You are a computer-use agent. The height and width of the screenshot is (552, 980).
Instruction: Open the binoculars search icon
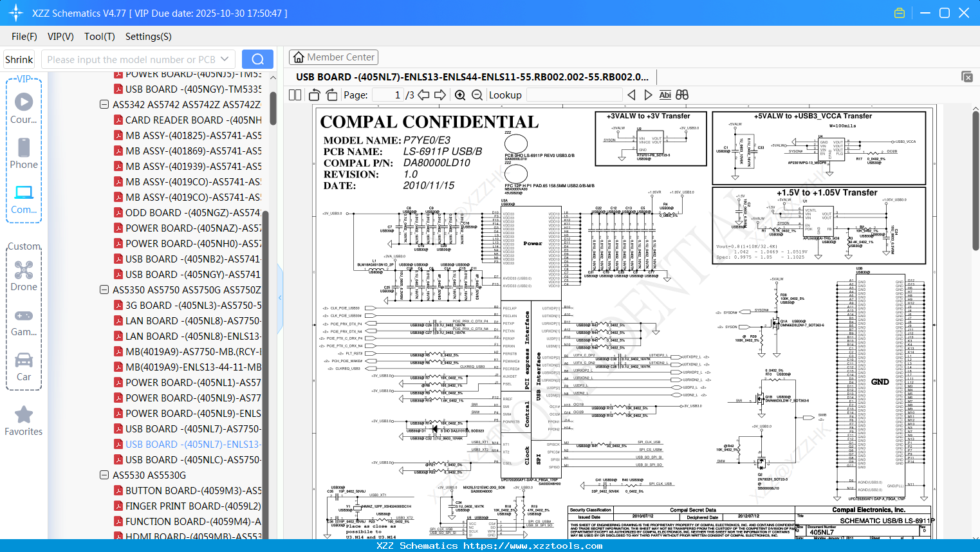click(x=682, y=95)
